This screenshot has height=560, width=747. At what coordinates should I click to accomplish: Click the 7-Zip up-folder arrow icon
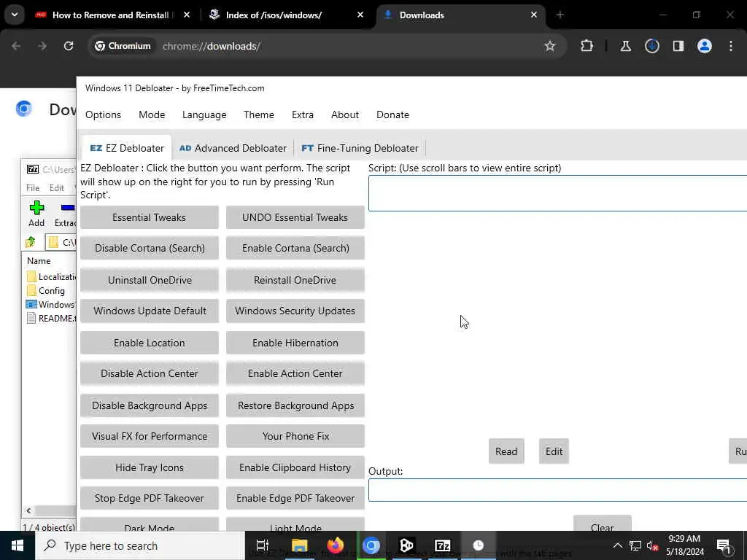(x=31, y=242)
